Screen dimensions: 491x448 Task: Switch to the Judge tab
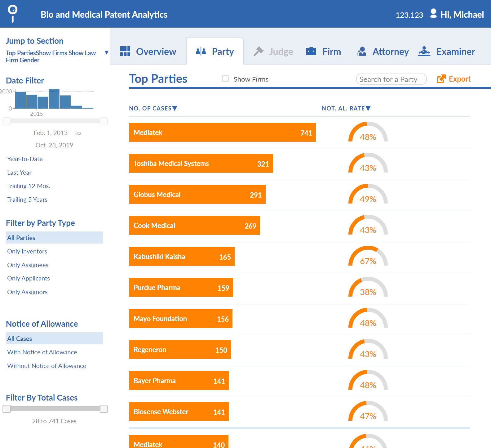pyautogui.click(x=273, y=51)
